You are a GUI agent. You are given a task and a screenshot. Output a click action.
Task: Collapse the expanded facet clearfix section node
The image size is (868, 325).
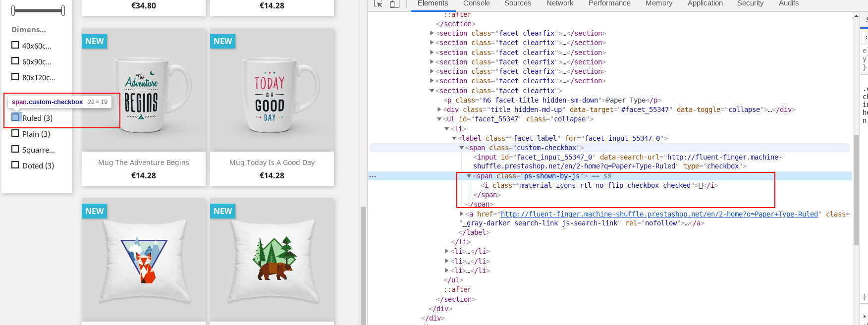432,91
